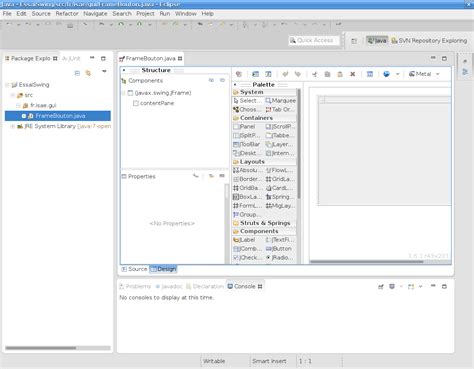Open the Problems view tab
The height and width of the screenshot is (369, 474).
135,286
